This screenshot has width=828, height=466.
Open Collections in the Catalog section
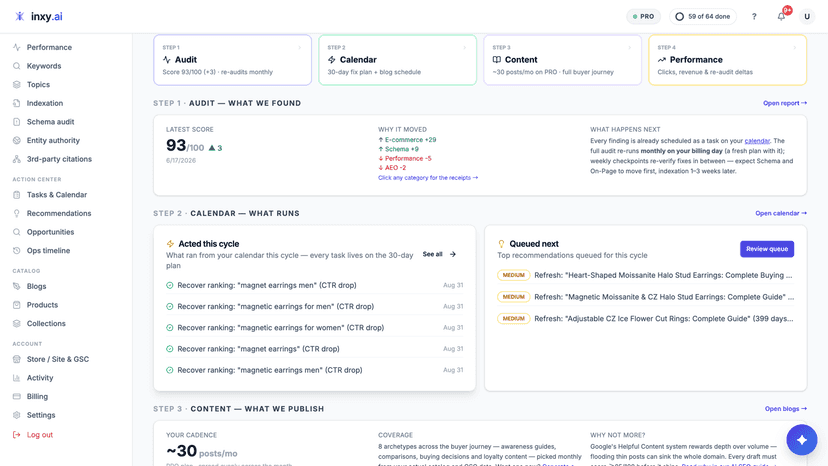pos(46,323)
